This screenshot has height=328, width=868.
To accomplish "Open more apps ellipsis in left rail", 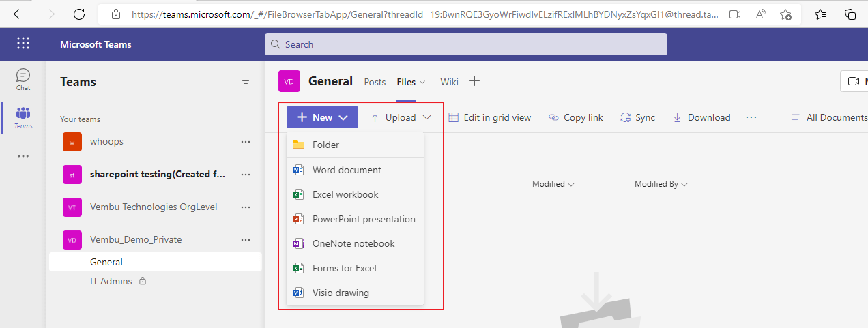I will (23, 156).
